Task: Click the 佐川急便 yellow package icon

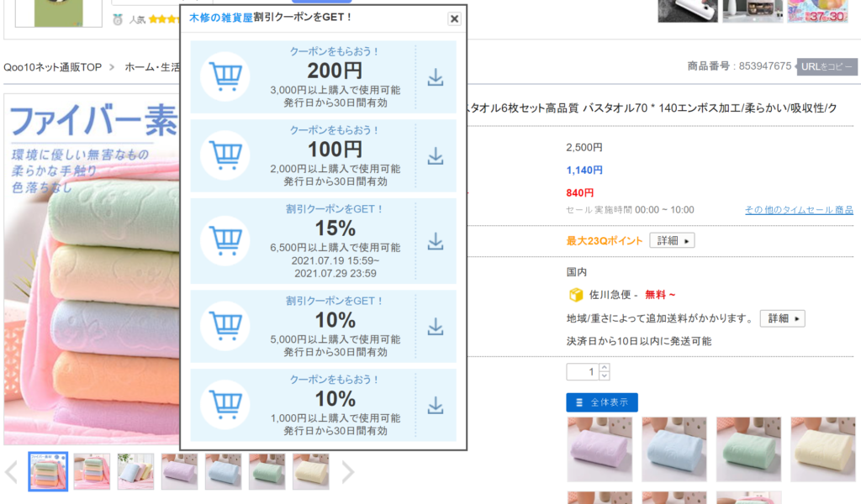Action: [x=576, y=295]
